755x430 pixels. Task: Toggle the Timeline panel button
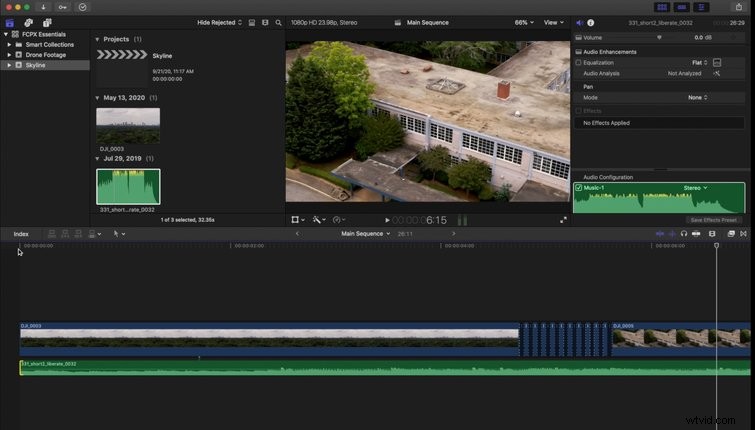coord(682,7)
